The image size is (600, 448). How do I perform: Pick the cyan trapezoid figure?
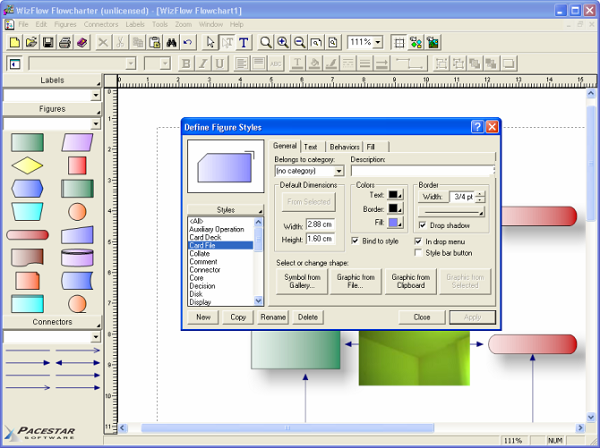point(27,212)
